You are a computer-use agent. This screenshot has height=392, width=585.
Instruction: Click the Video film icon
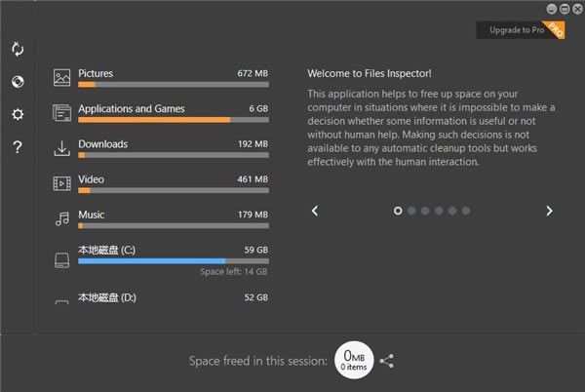coord(61,183)
